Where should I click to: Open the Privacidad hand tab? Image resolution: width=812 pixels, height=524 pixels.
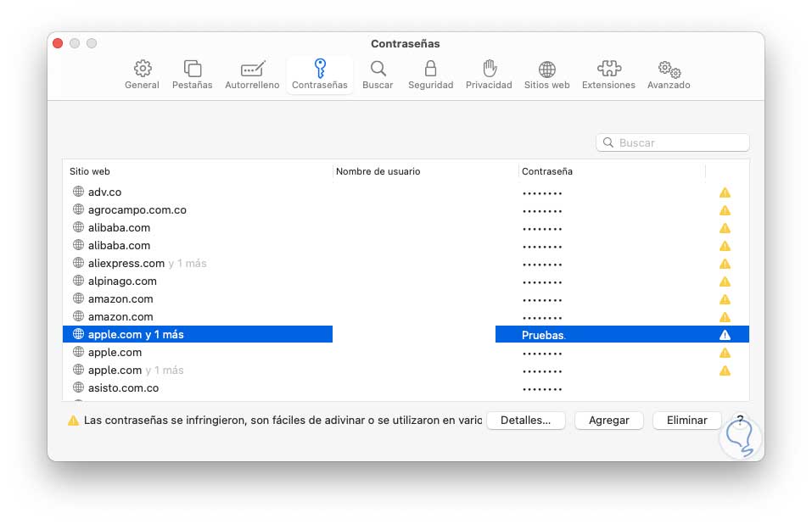point(489,75)
